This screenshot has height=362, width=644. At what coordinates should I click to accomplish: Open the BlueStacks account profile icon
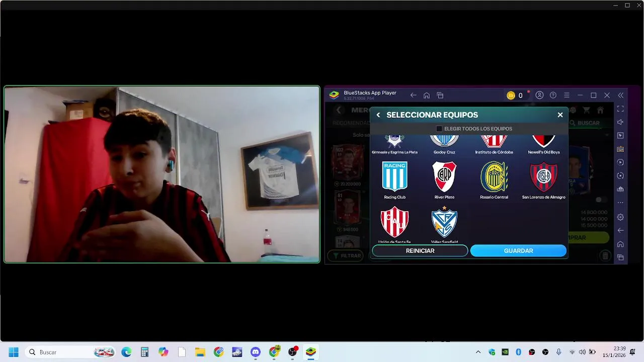click(539, 96)
